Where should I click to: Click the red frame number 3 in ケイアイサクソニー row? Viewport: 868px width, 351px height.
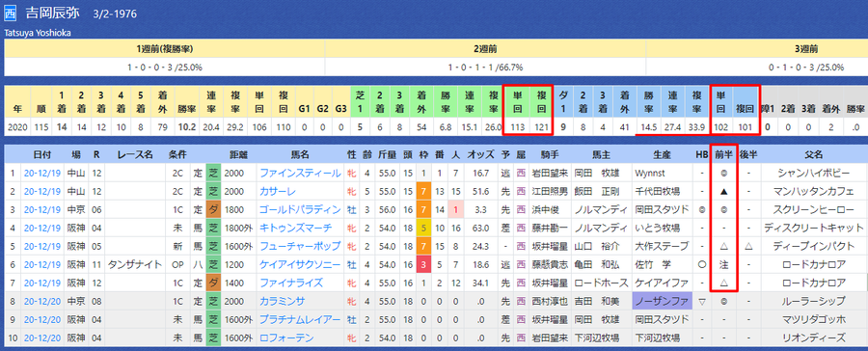pyautogui.click(x=423, y=264)
